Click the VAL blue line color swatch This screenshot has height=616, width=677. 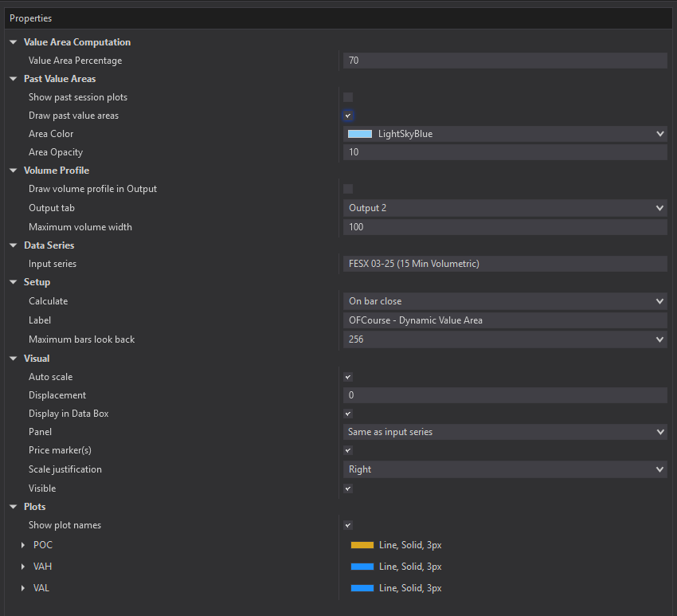[x=362, y=588]
